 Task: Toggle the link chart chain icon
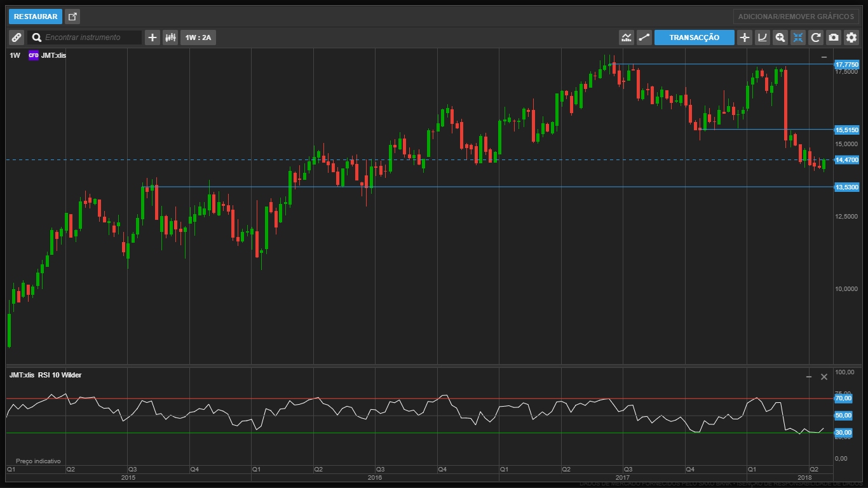17,37
